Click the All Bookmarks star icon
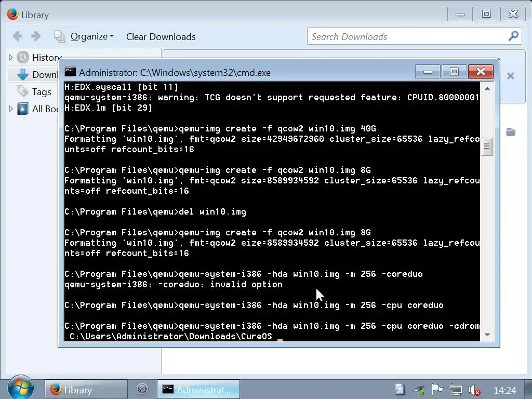Image resolution: width=532 pixels, height=399 pixels. tap(23, 109)
